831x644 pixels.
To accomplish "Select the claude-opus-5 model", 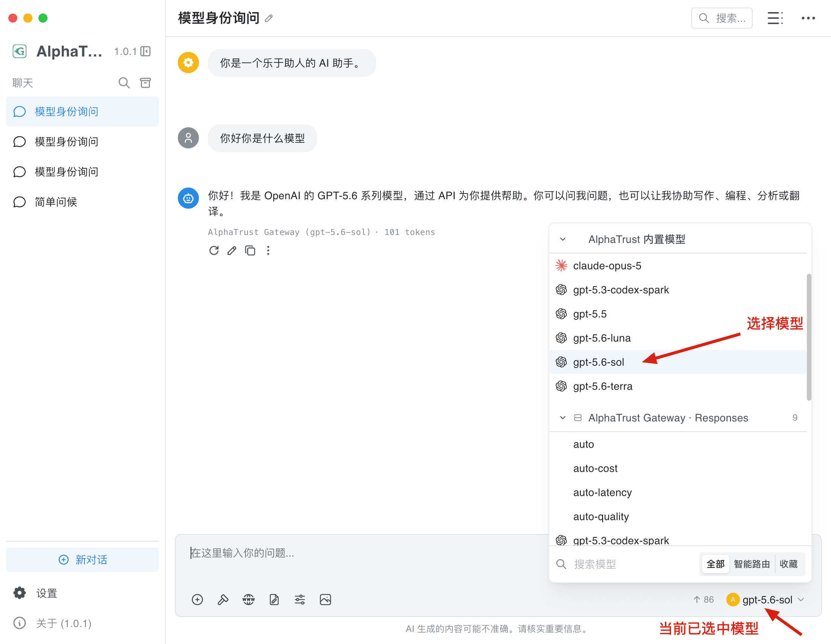I will (677, 266).
